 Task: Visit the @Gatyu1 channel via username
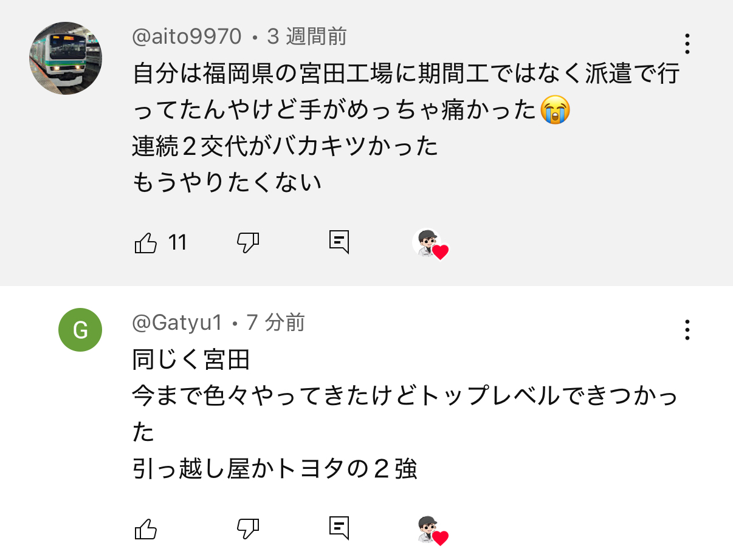coord(177,323)
